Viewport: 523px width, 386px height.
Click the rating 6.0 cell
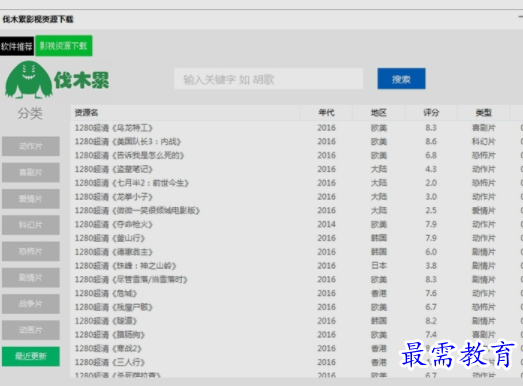pos(431,252)
